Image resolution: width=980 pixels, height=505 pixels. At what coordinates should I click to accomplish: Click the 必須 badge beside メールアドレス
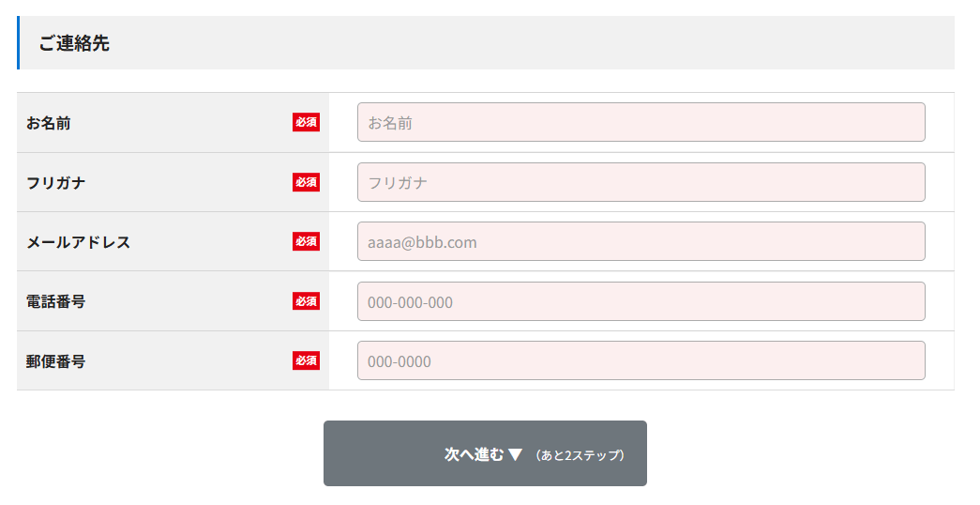point(306,241)
